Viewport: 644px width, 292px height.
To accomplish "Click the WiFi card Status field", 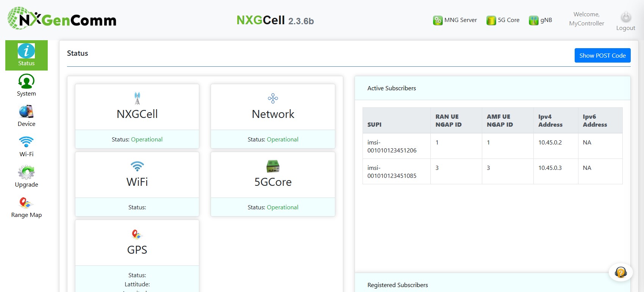I will tap(137, 207).
